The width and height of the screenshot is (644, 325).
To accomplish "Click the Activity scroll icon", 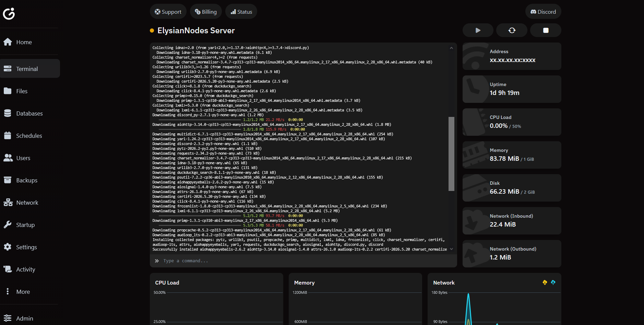I will pos(8,269).
